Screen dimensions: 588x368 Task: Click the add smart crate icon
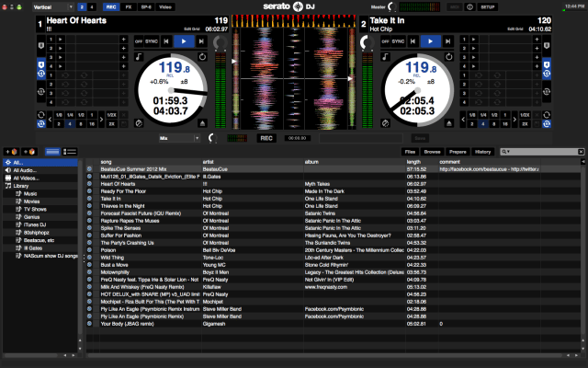28,152
